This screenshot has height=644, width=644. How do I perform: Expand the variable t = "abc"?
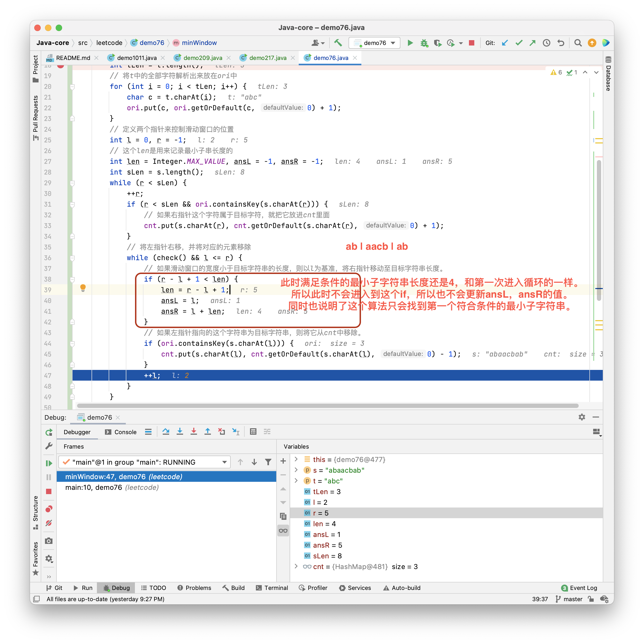296,481
